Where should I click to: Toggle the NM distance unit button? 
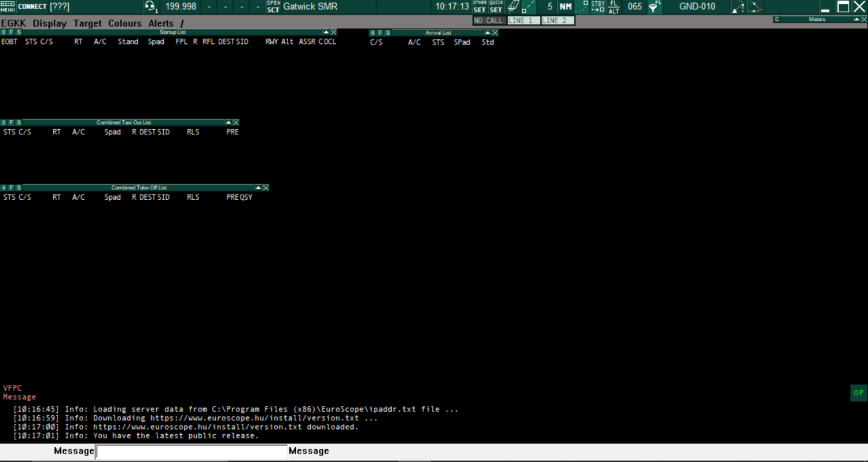565,6
